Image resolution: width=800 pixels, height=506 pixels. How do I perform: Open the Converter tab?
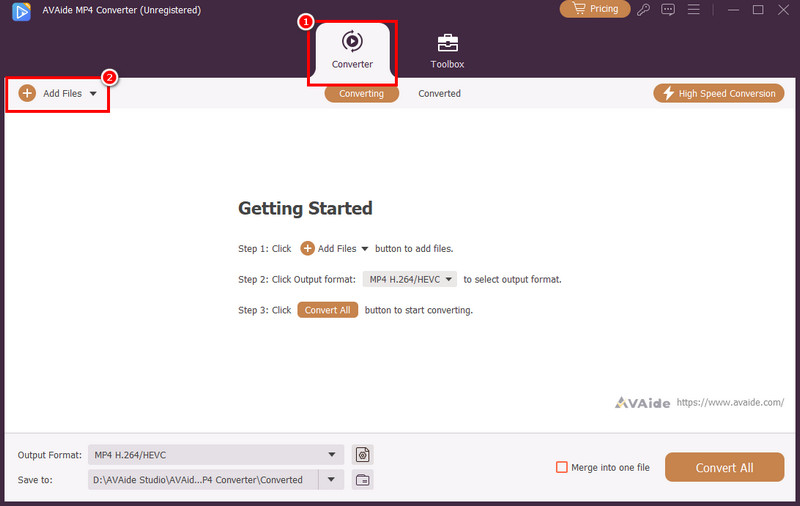coord(352,50)
